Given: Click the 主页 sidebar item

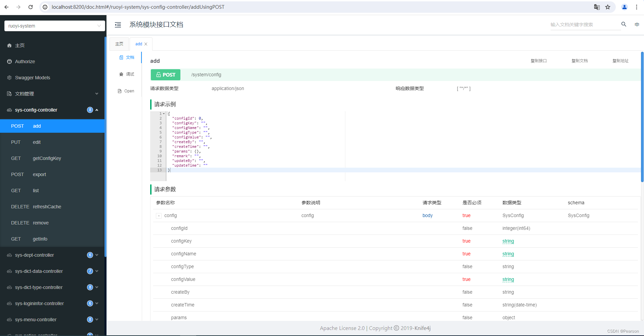Looking at the screenshot, I should [x=52, y=45].
